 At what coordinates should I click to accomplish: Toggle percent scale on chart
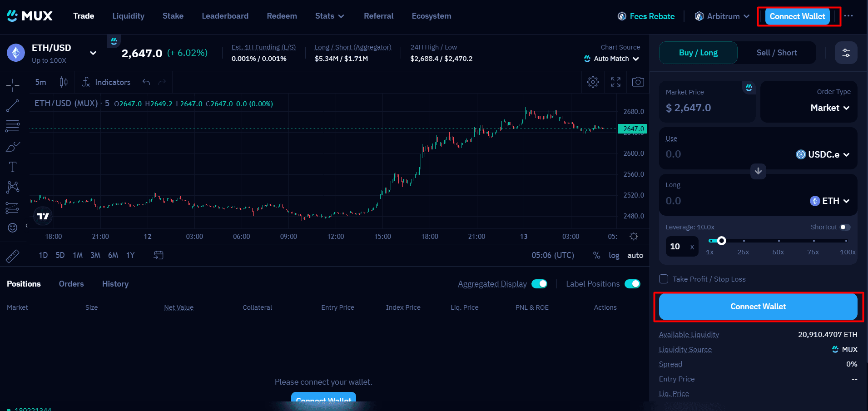(x=596, y=255)
